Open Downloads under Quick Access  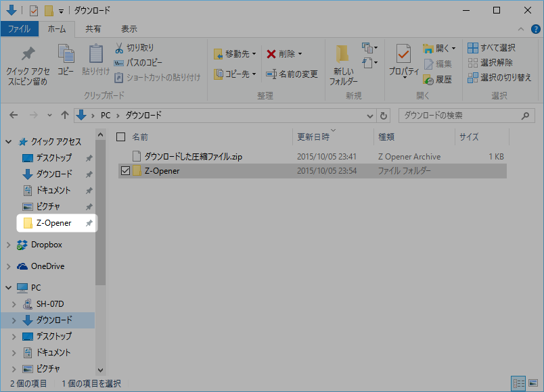[53, 174]
